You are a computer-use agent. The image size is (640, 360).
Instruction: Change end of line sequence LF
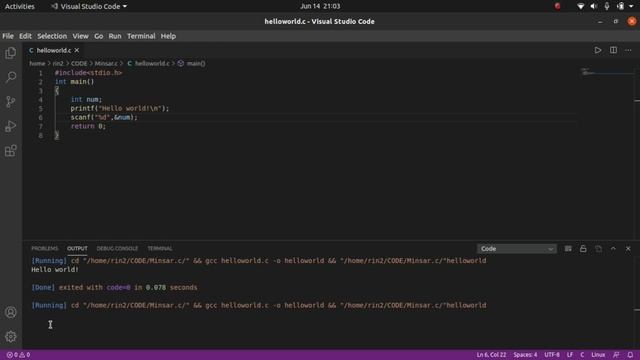[570, 355]
